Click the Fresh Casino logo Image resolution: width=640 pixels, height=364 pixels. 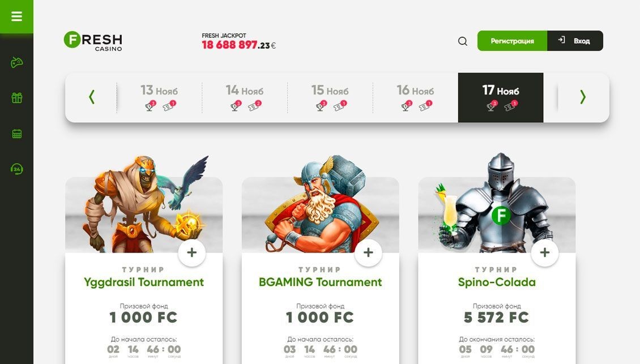93,41
